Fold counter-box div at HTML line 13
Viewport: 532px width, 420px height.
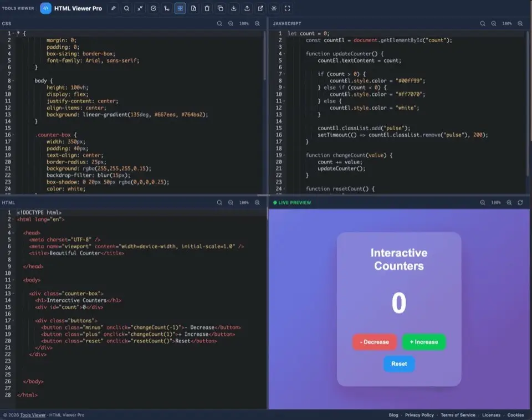pyautogui.click(x=13, y=294)
